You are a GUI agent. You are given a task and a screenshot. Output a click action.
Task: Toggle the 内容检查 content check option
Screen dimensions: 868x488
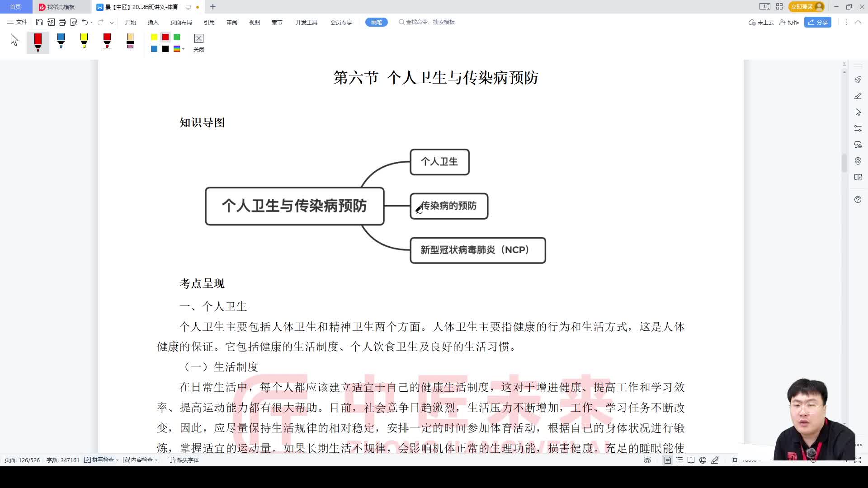pyautogui.click(x=139, y=460)
